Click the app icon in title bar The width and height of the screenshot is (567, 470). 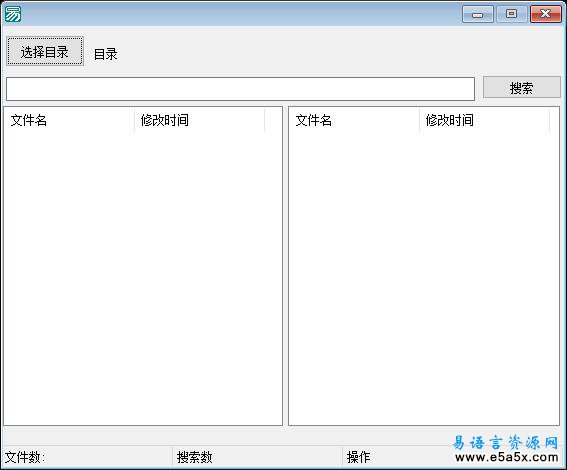13,14
